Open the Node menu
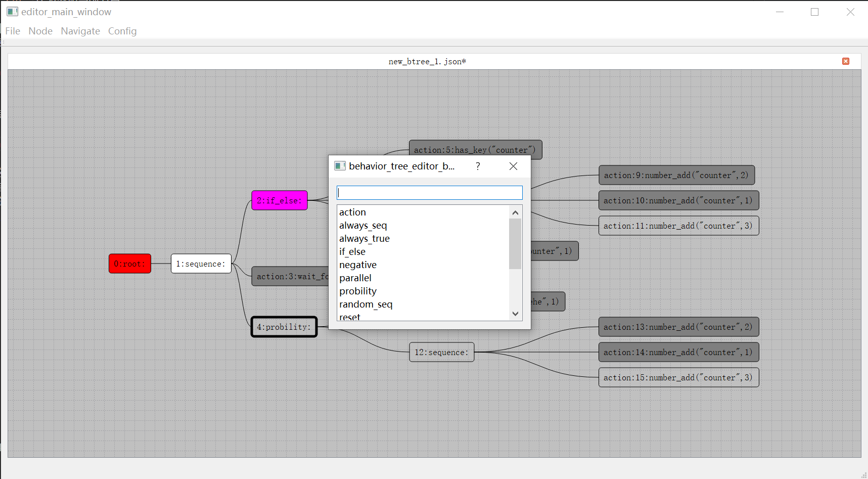868x479 pixels. point(40,31)
